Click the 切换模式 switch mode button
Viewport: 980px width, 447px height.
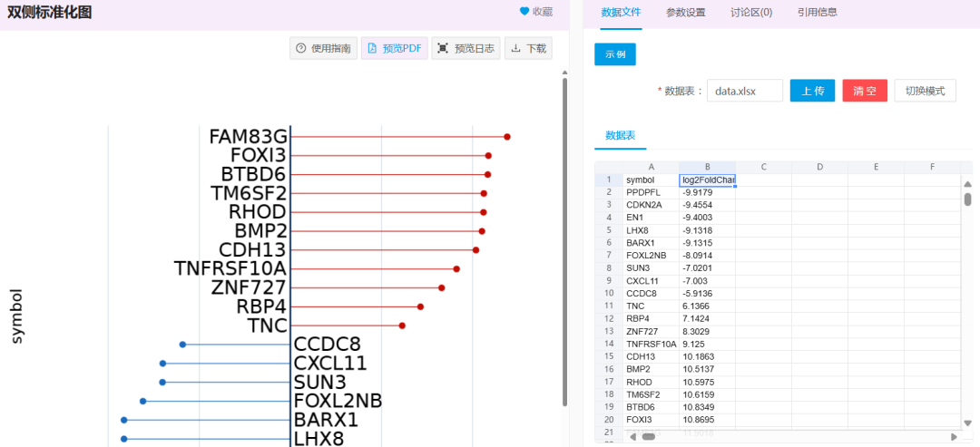coord(925,91)
